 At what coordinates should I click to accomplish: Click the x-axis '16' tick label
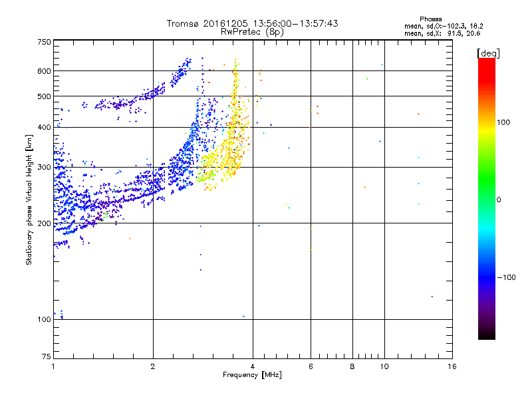[x=452, y=366]
